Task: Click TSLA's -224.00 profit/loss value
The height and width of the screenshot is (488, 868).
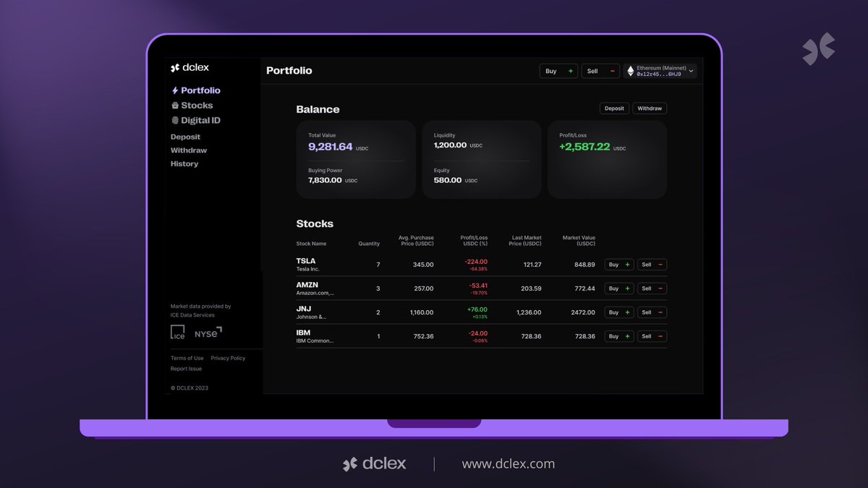Action: [x=476, y=262]
